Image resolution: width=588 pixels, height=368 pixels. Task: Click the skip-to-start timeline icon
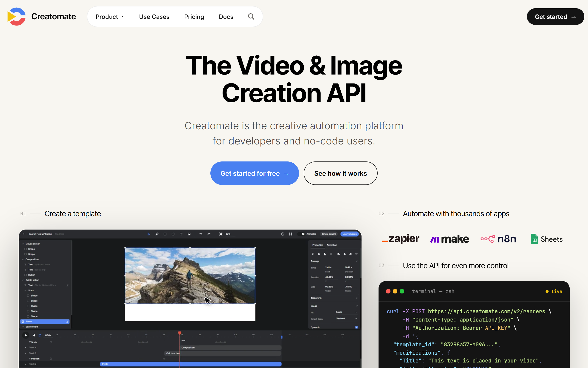(x=34, y=335)
